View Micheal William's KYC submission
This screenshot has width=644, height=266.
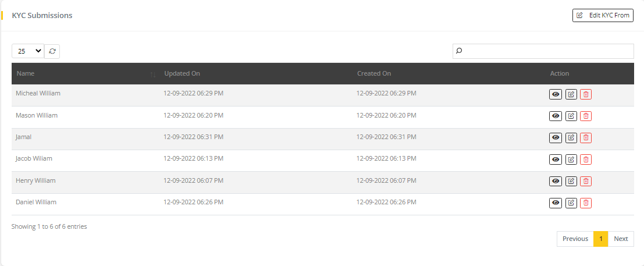tap(556, 94)
